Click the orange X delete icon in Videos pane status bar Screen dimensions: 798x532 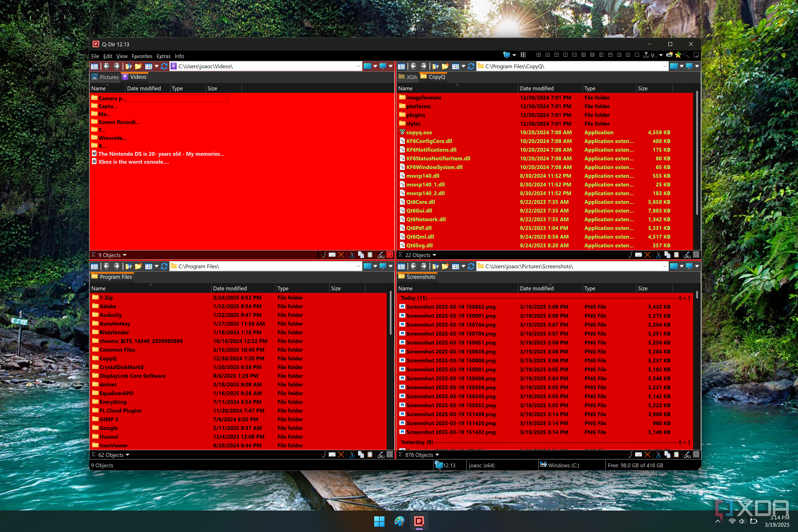coord(341,255)
